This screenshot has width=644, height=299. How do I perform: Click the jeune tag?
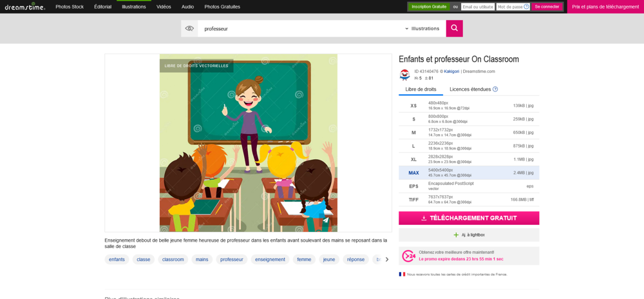[x=329, y=259]
